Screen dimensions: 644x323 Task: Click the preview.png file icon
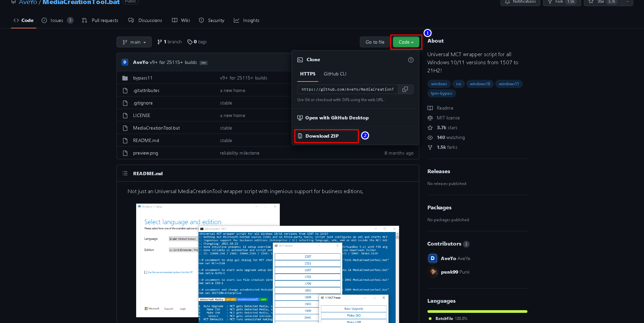(125, 153)
